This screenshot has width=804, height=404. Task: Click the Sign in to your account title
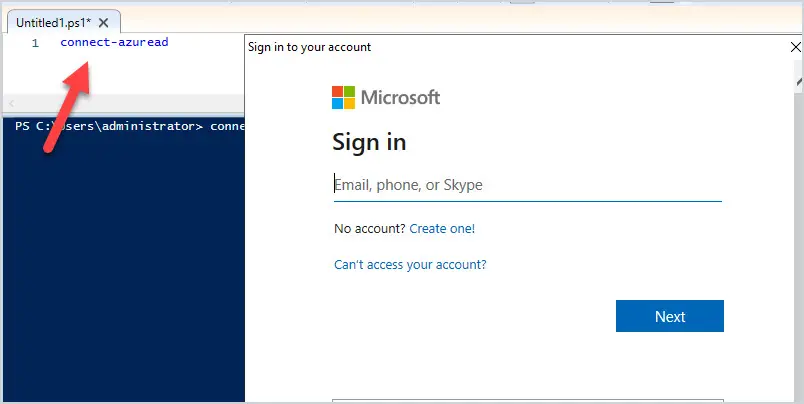coord(310,47)
